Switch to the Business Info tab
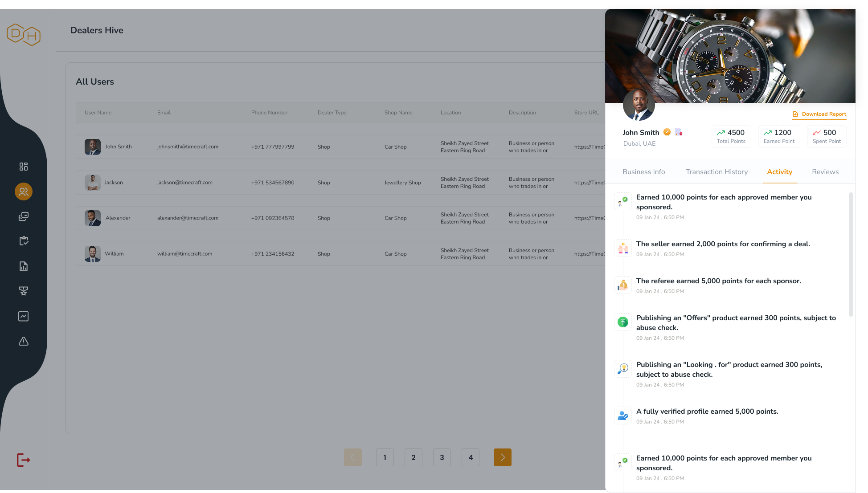Screen dimensions: 868x493 tap(643, 172)
